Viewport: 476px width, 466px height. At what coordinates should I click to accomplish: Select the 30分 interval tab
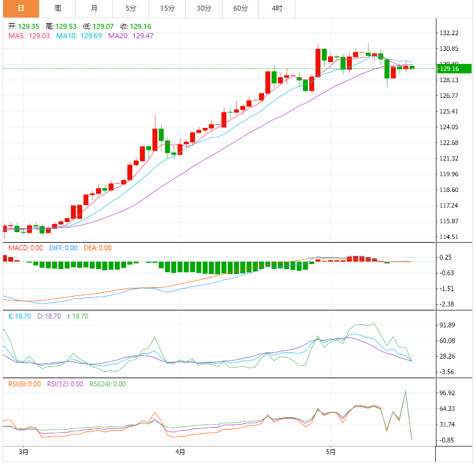204,9
